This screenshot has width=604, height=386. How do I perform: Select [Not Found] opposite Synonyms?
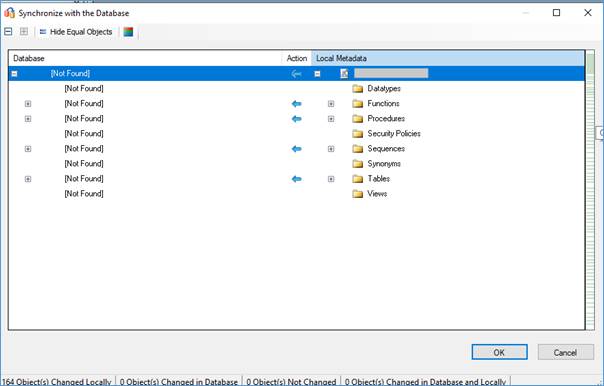click(84, 164)
